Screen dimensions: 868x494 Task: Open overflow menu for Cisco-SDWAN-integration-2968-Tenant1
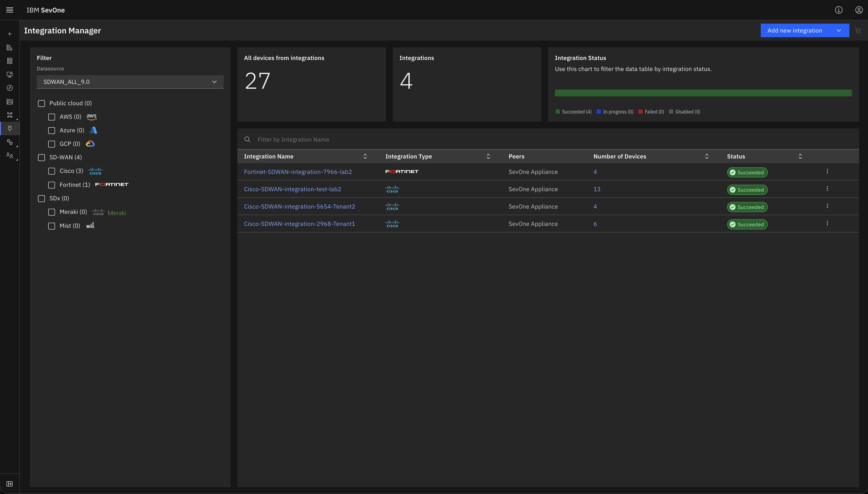pyautogui.click(x=827, y=223)
